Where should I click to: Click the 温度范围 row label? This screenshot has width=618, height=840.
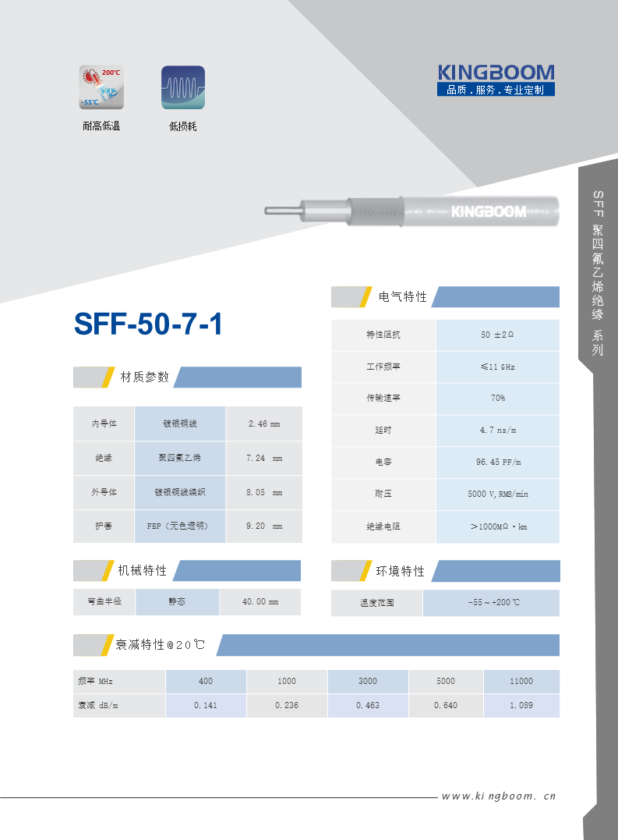pos(377,603)
